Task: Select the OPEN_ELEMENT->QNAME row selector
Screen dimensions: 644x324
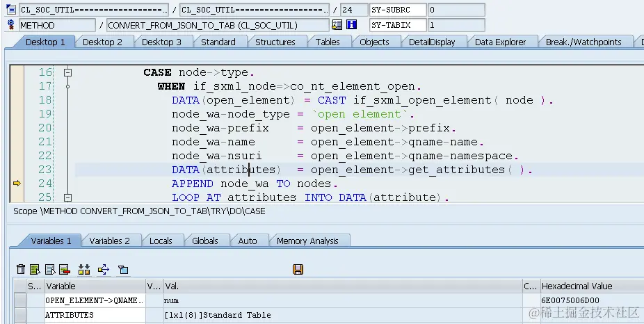Action: point(19,300)
